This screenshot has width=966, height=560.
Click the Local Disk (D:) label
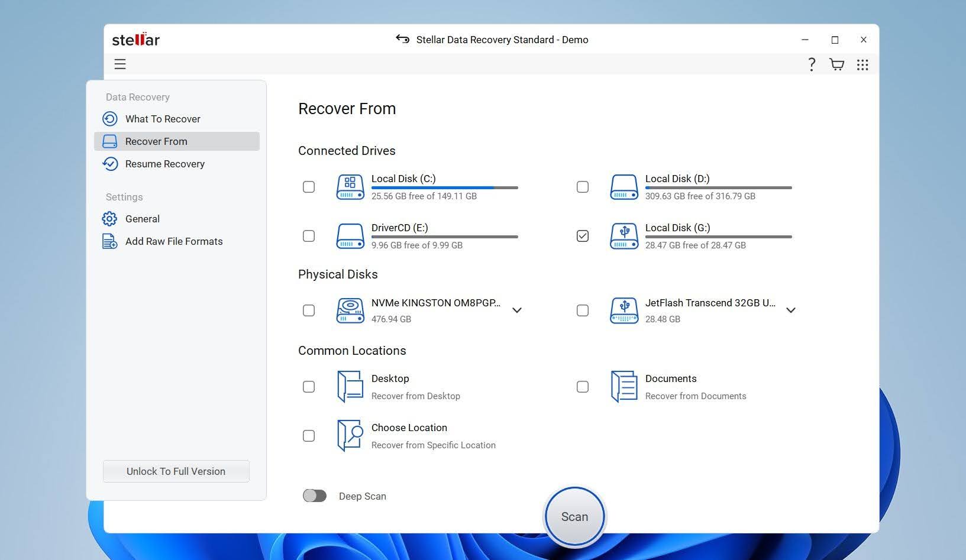coord(678,179)
